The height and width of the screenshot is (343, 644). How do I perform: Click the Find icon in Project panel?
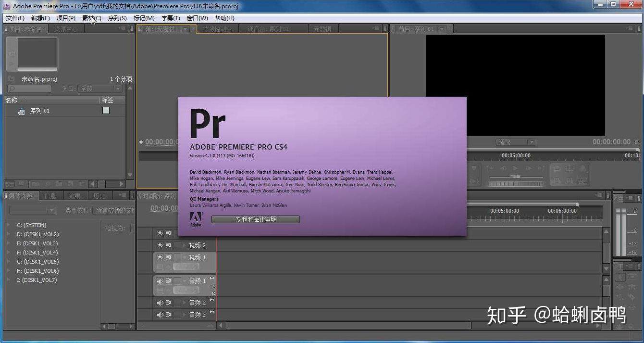click(x=48, y=184)
